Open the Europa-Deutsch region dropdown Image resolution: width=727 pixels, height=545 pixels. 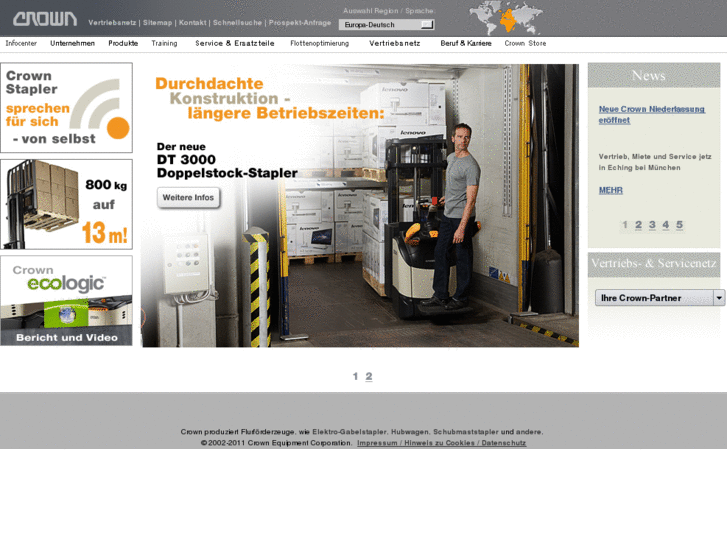pos(386,25)
